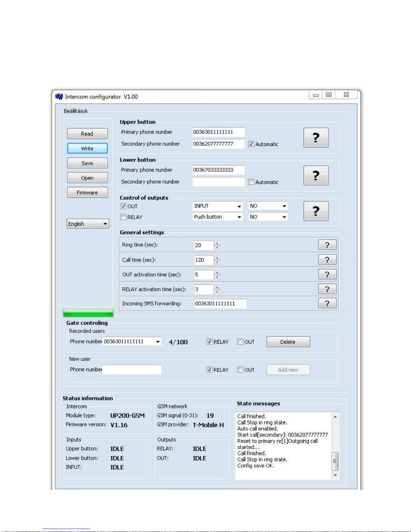Start update with Firmware button
The image size is (411, 532).
[x=87, y=193]
